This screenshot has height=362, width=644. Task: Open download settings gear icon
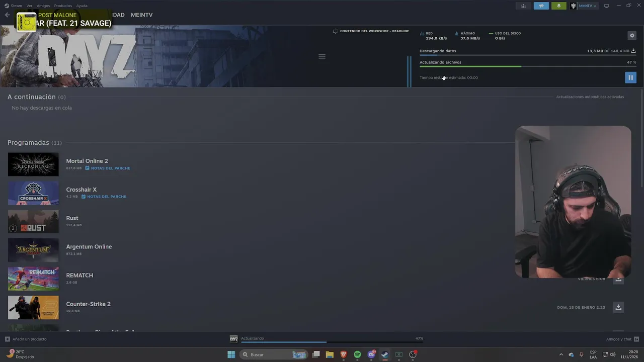pyautogui.click(x=632, y=35)
